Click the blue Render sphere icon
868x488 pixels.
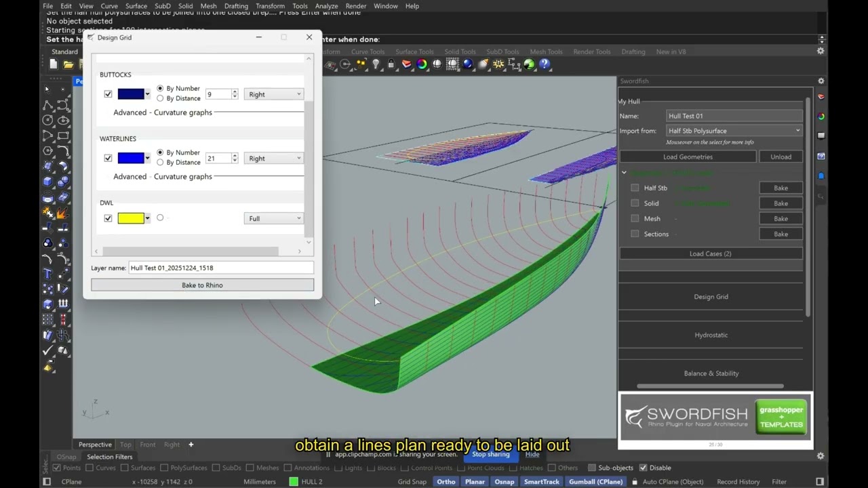tap(468, 64)
